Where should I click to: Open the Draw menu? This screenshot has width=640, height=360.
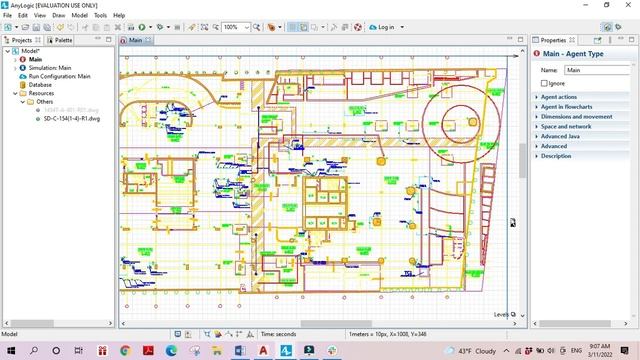pos(58,16)
